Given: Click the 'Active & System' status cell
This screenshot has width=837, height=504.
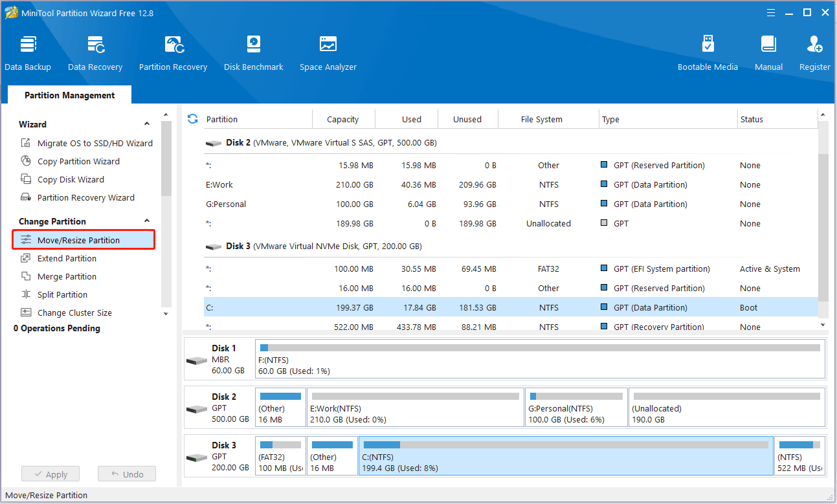Looking at the screenshot, I should [770, 268].
